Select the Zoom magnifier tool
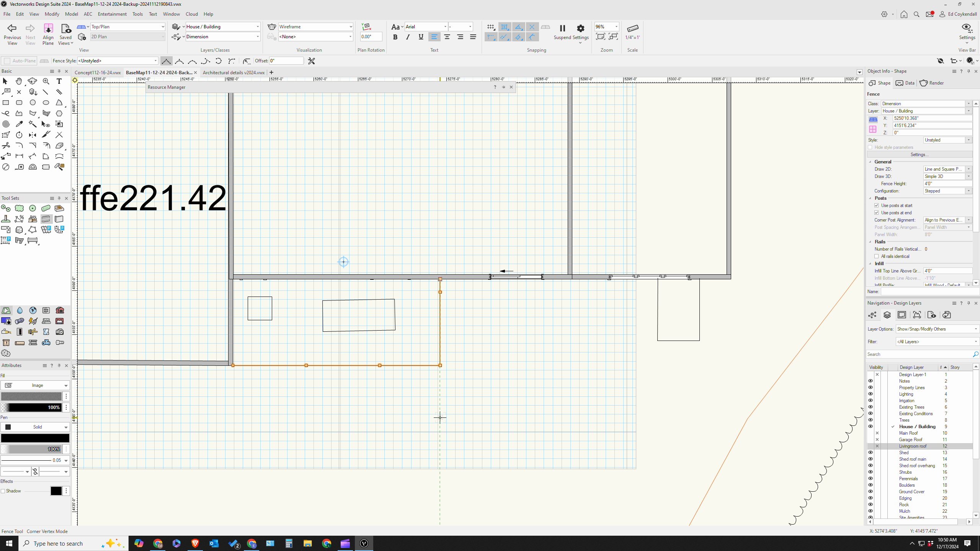 click(x=46, y=81)
